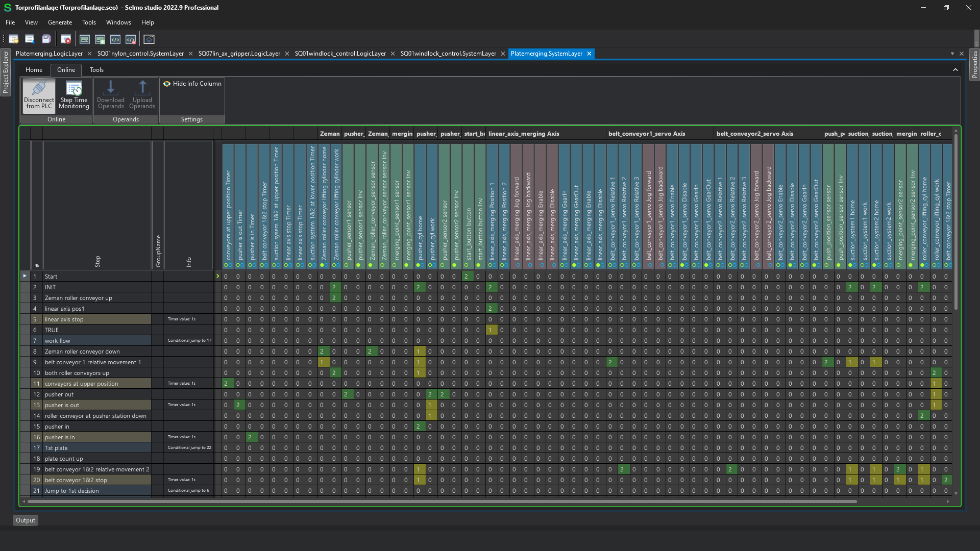980x551 pixels.
Task: Select the 'Jump to 1st decision' step row
Action: click(x=97, y=491)
